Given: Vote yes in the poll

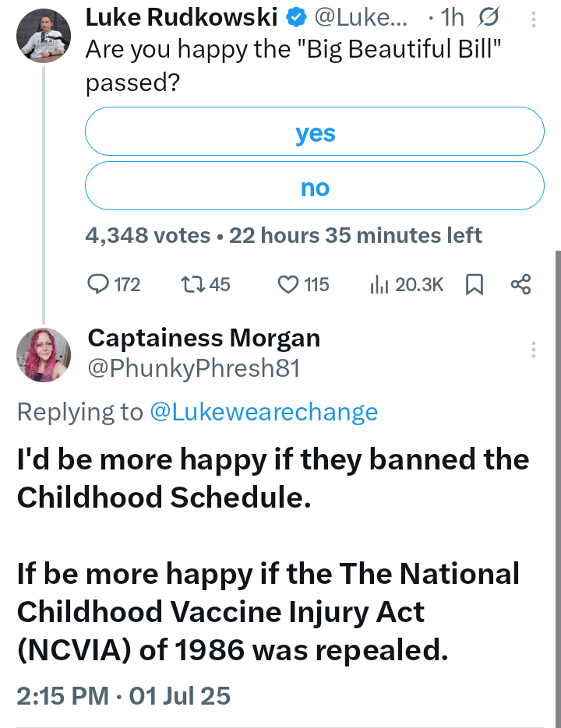Looking at the screenshot, I should [314, 133].
